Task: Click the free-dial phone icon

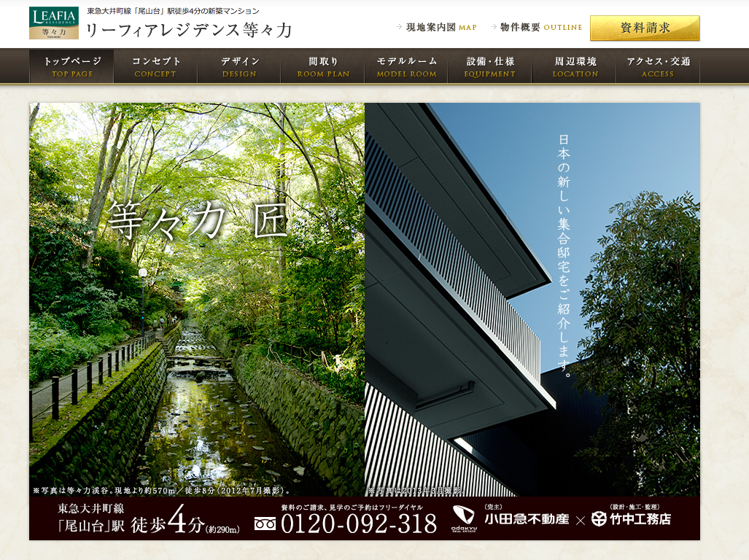Action: (265, 524)
